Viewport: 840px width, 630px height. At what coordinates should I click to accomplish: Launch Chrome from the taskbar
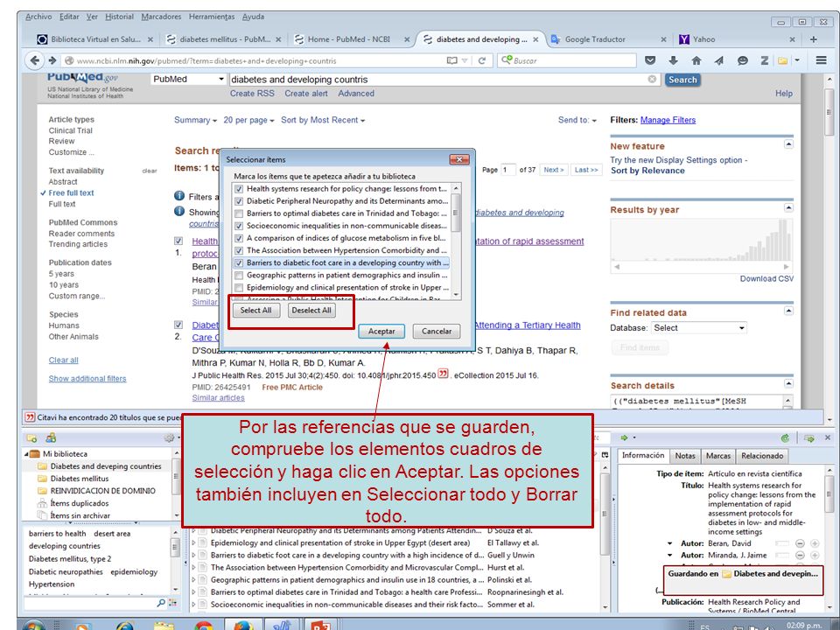(x=203, y=625)
